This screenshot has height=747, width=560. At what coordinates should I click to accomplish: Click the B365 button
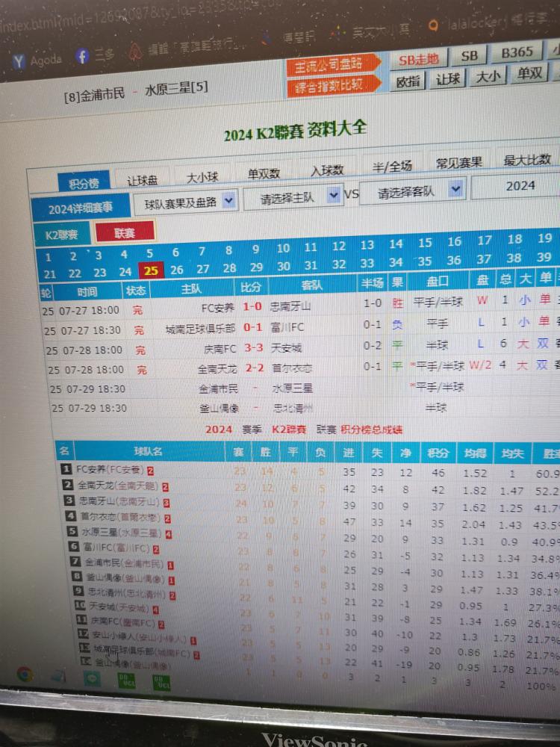(x=517, y=52)
